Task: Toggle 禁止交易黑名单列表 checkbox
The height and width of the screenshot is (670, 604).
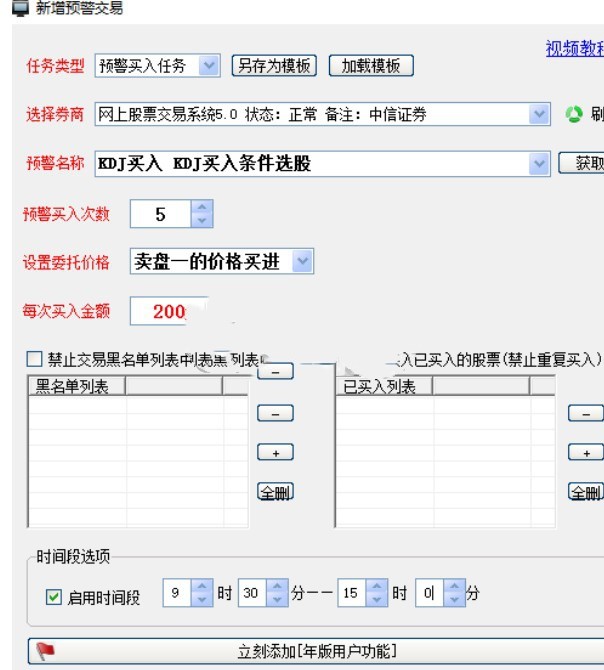Action: point(34,359)
